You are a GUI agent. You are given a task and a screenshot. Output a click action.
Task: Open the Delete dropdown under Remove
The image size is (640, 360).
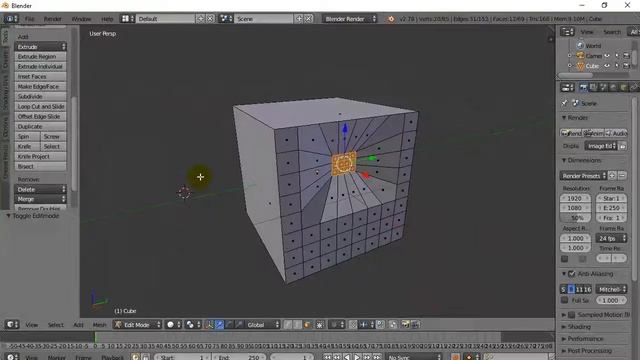point(40,189)
